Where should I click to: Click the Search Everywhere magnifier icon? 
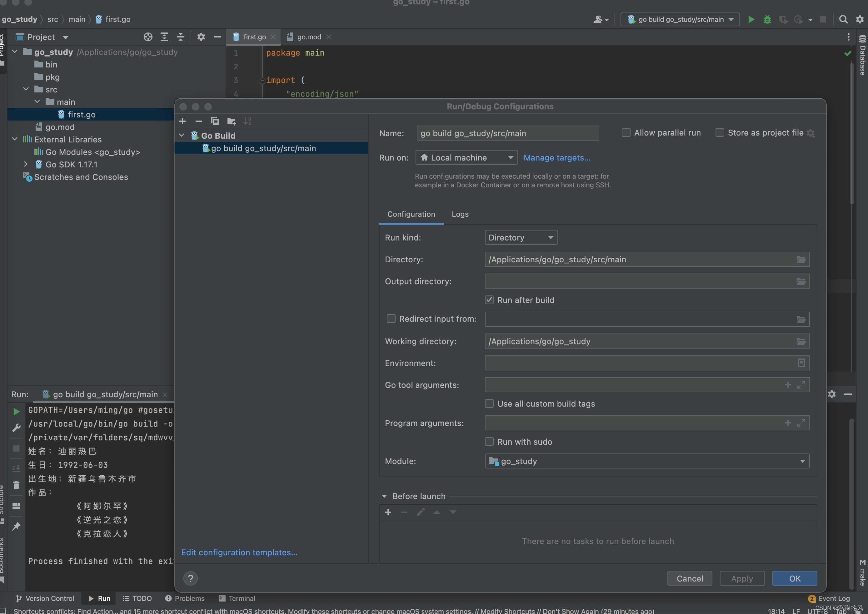843,19
